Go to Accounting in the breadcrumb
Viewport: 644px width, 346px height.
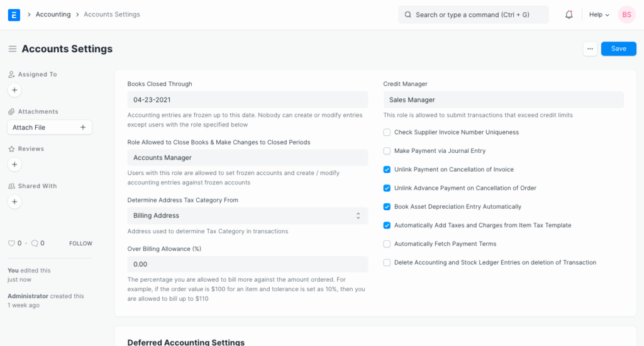click(x=53, y=14)
